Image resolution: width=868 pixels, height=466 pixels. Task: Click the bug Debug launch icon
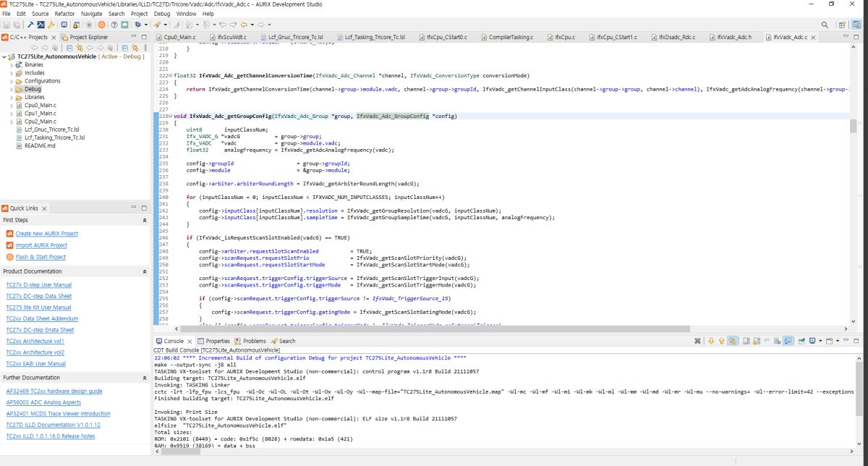pos(137,25)
